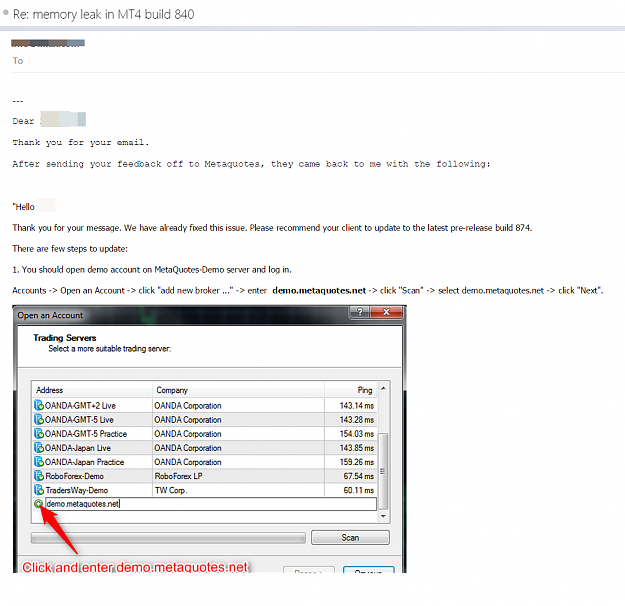Click the 154.03 ms ping value
This screenshot has height=606, width=625.
click(357, 434)
